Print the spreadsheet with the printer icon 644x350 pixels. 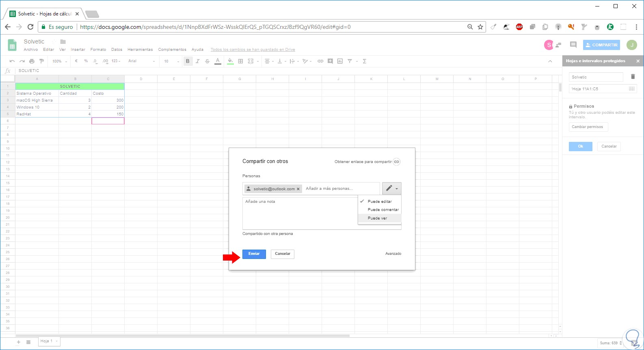pos(32,61)
